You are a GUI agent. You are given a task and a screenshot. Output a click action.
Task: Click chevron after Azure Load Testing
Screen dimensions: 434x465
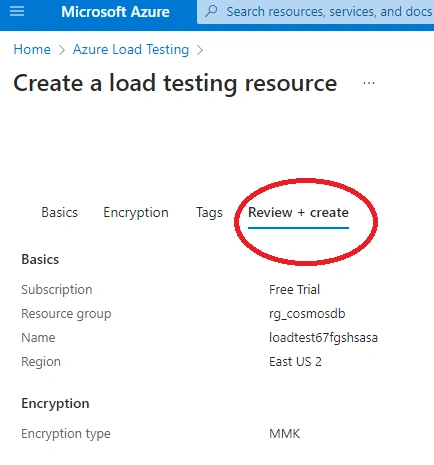click(200, 50)
